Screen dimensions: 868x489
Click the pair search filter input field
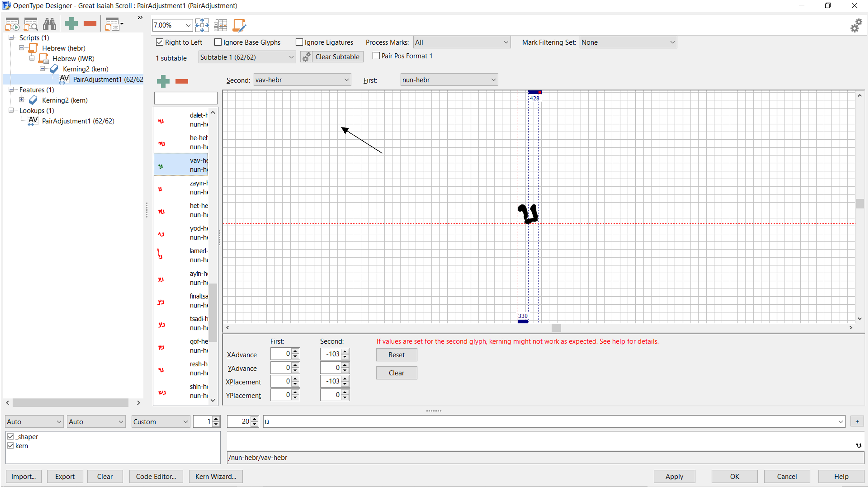pos(186,98)
